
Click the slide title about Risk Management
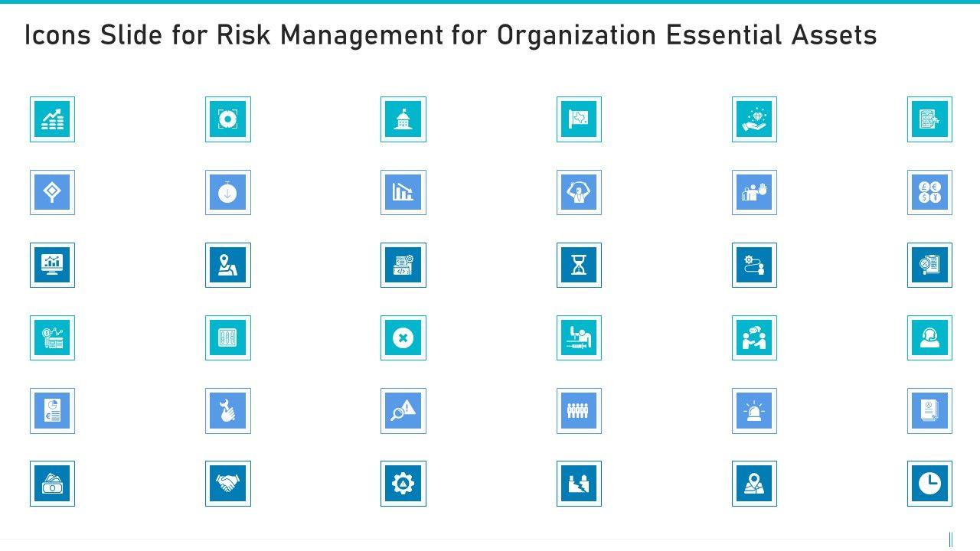point(450,35)
